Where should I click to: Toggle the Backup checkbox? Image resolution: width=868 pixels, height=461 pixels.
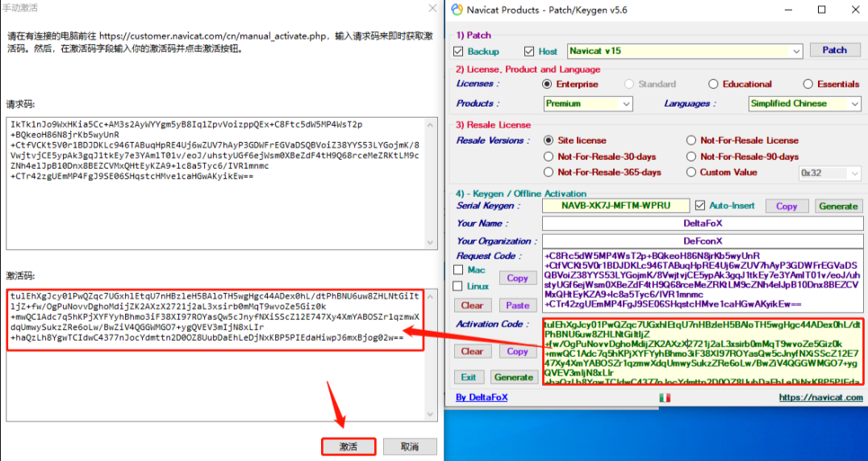tap(458, 52)
